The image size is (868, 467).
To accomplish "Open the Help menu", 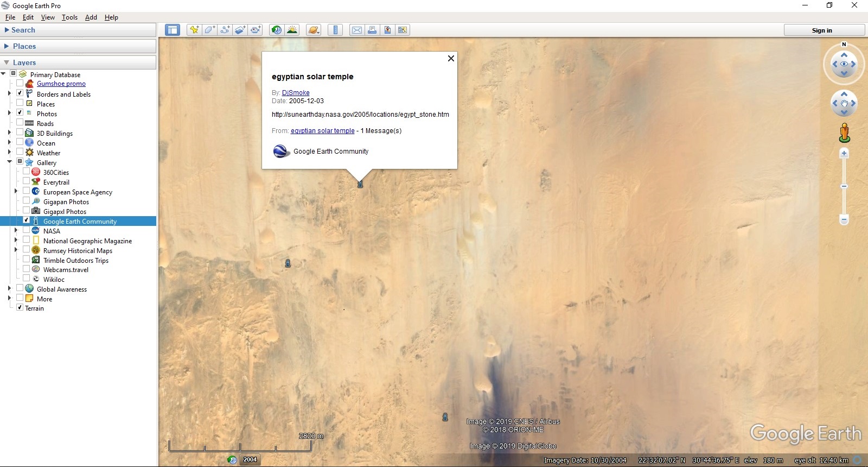I will (111, 17).
